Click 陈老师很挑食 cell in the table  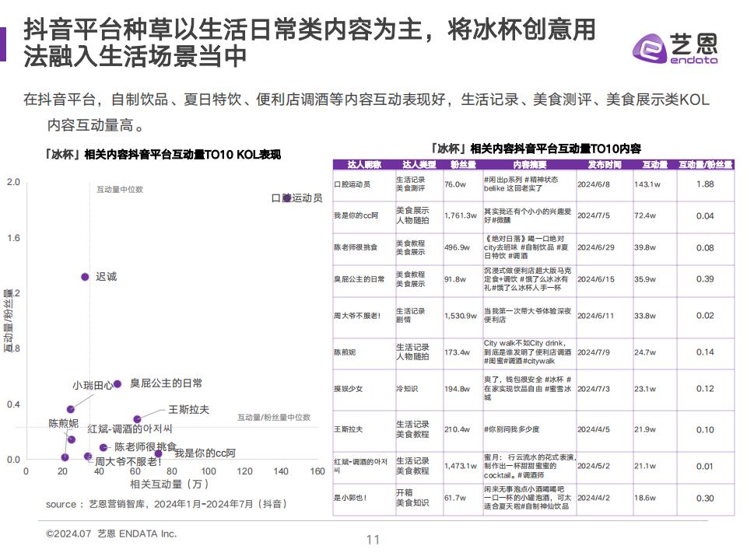[x=356, y=247]
